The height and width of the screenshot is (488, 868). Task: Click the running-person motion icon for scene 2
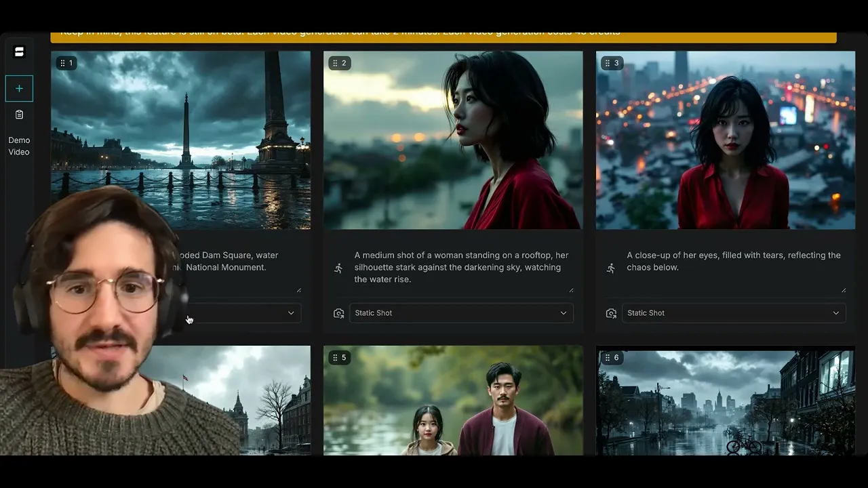[338, 268]
